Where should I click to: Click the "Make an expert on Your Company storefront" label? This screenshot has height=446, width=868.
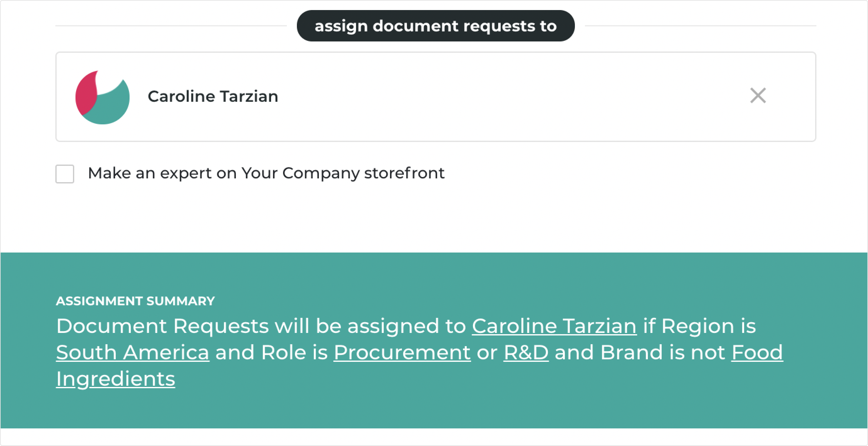(266, 173)
